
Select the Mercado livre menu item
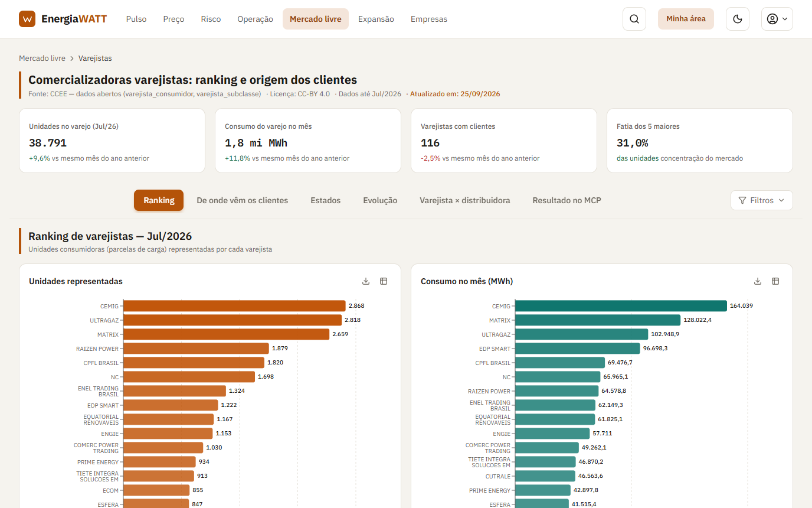[x=316, y=19]
